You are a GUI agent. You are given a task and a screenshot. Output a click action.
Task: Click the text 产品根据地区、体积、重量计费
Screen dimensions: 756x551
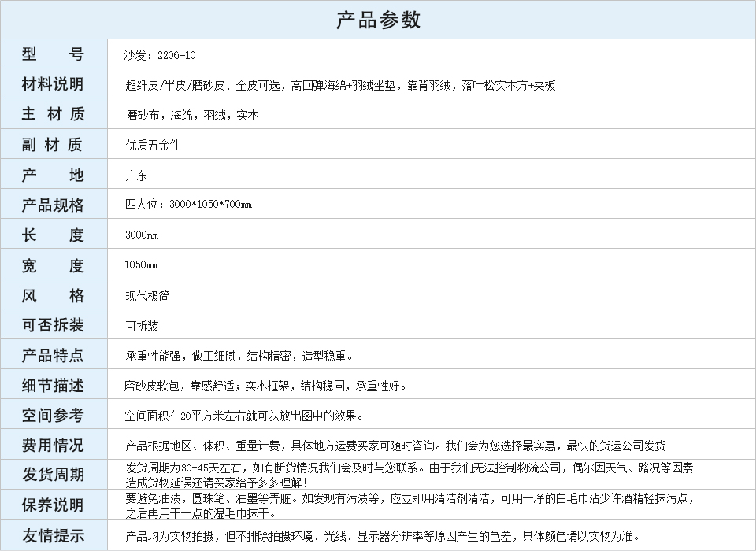coord(203,446)
